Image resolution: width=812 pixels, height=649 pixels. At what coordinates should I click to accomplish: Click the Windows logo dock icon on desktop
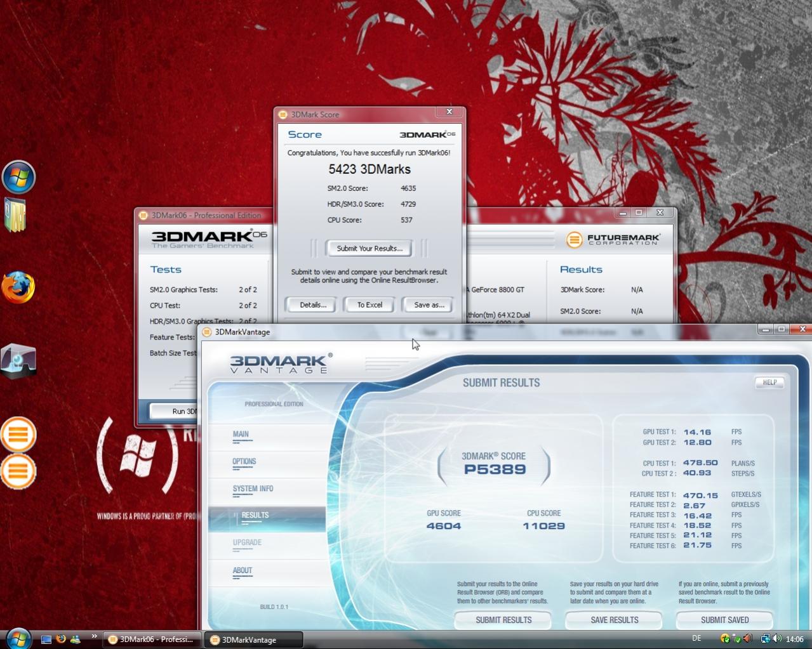(x=18, y=176)
